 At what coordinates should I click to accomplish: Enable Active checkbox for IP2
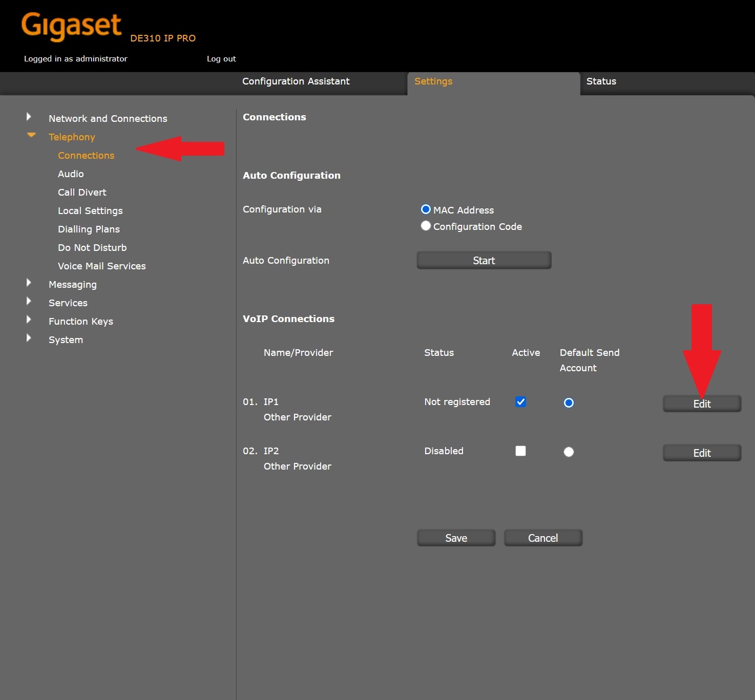(x=520, y=451)
